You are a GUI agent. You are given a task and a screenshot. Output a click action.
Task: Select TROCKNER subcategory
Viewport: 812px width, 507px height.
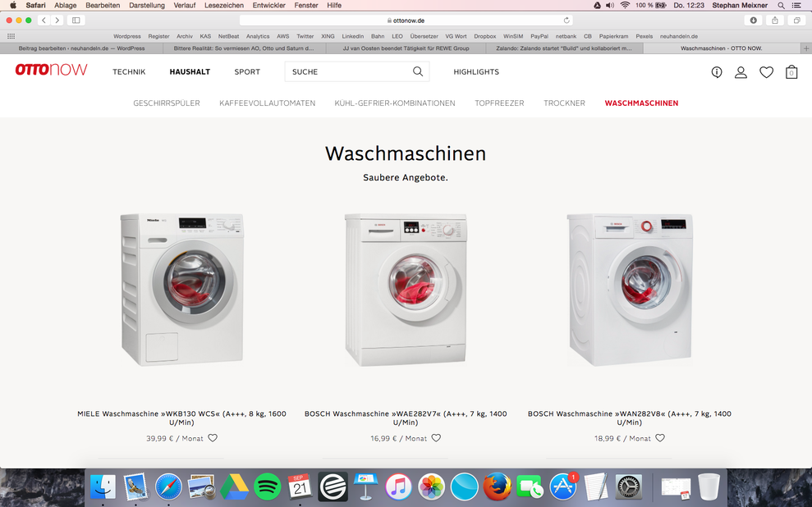point(565,103)
